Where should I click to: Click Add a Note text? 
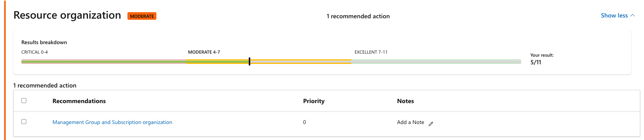pyautogui.click(x=411, y=122)
